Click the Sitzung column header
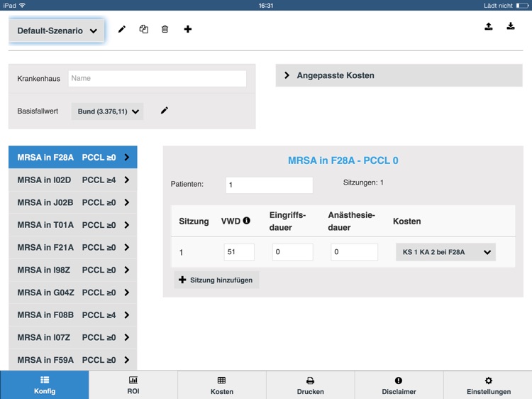Image resolution: width=532 pixels, height=399 pixels. pyautogui.click(x=194, y=222)
